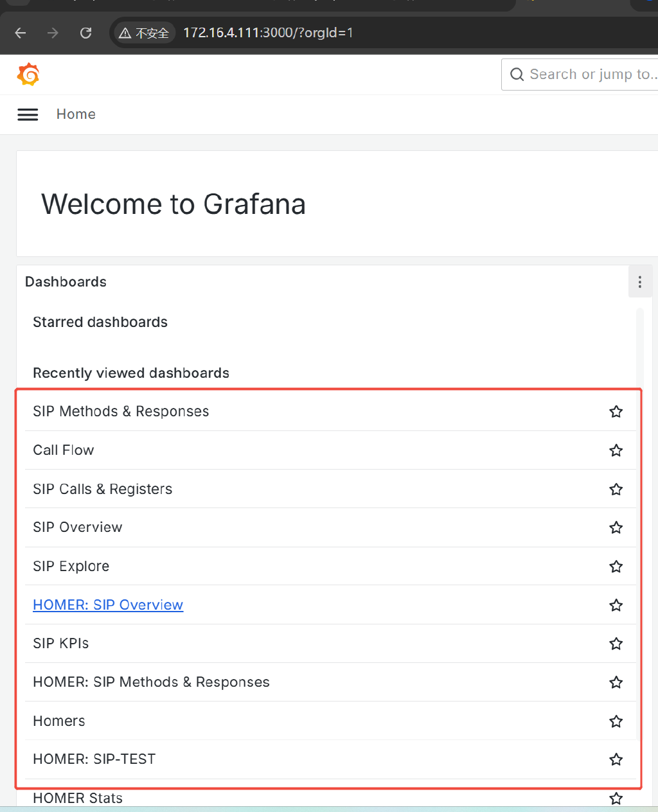Click the Home breadcrumb
This screenshot has width=658, height=812.
76,114
